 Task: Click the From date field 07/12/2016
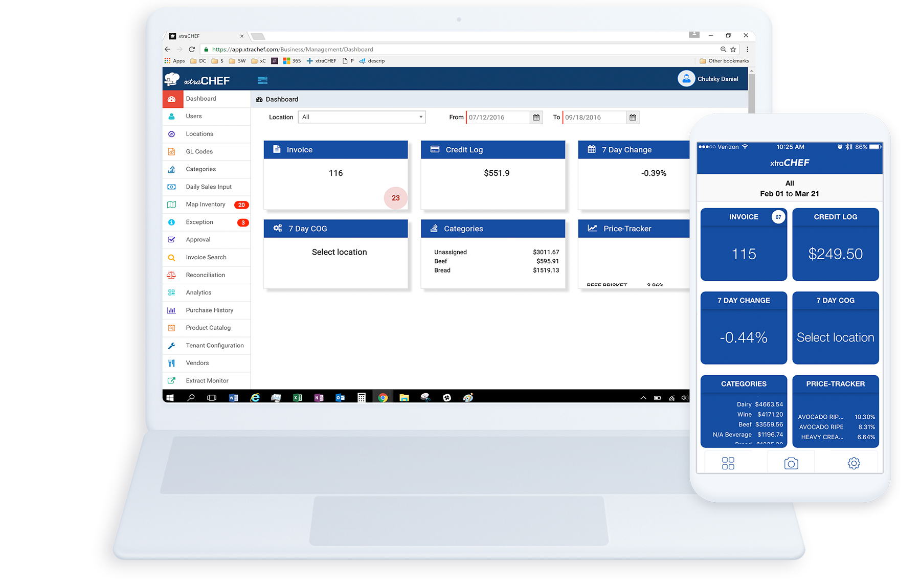498,117
